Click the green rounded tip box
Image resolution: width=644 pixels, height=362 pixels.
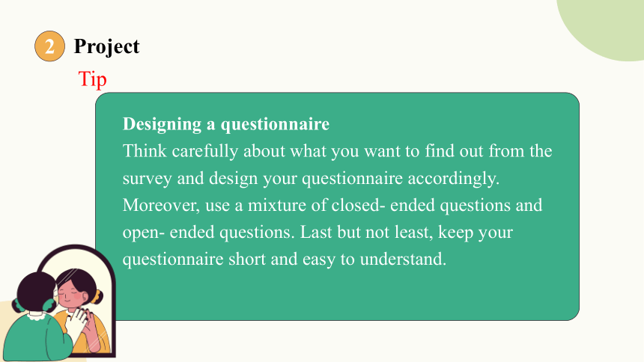point(337,206)
